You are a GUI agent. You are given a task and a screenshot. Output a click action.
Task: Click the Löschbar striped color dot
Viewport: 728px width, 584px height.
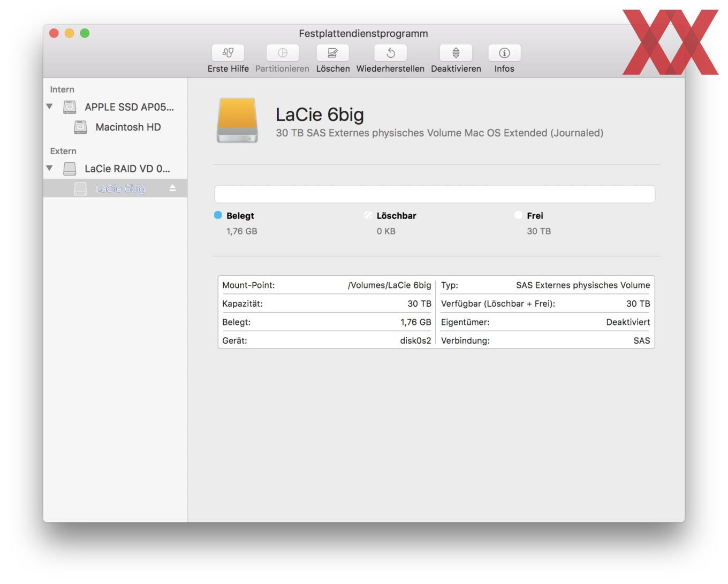click(368, 215)
